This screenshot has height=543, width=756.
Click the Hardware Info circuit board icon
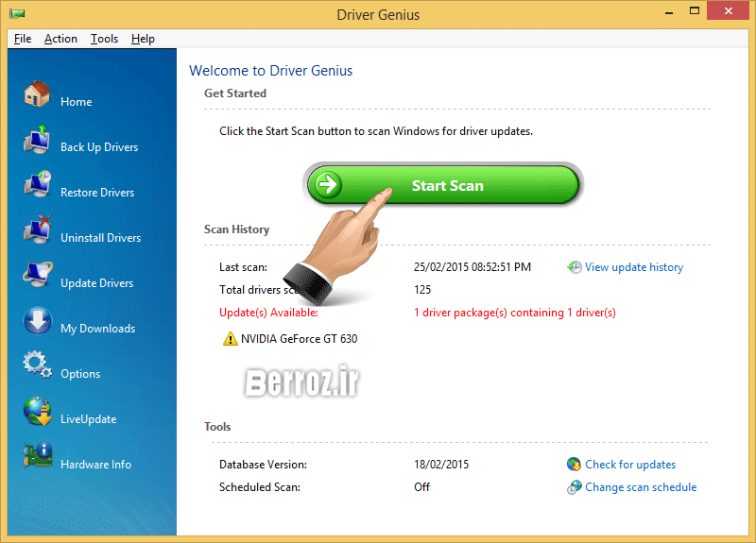point(37,456)
